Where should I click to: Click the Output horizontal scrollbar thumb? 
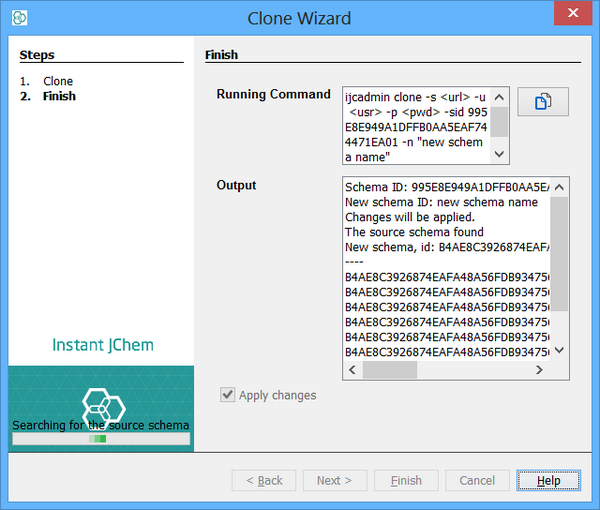click(389, 370)
